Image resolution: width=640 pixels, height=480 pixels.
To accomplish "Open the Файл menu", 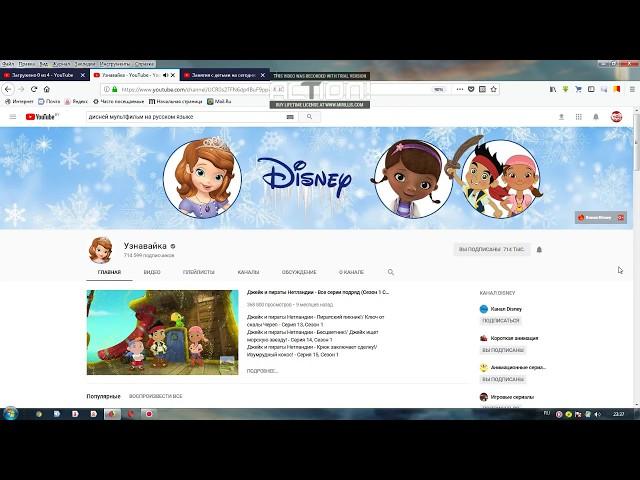I will click(8, 64).
